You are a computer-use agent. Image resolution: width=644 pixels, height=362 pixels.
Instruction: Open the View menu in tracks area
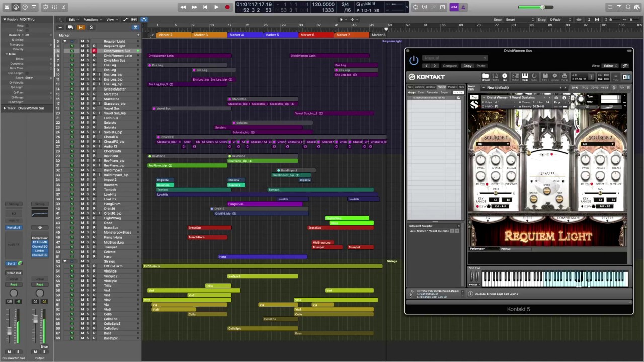(111, 20)
